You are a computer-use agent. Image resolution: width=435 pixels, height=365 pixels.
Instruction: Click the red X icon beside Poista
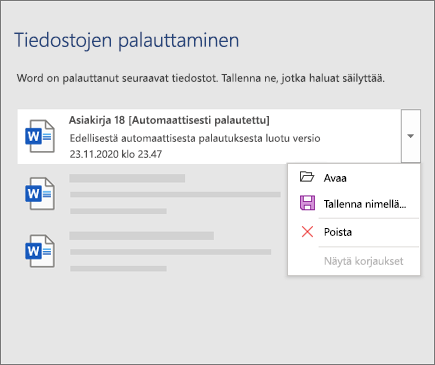coord(307,232)
